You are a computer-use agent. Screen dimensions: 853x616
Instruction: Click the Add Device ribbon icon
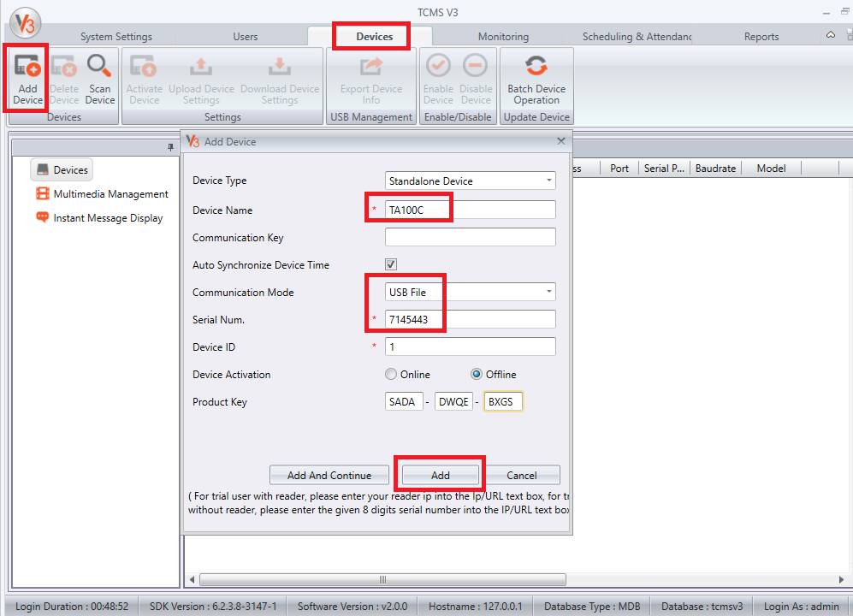(x=27, y=67)
